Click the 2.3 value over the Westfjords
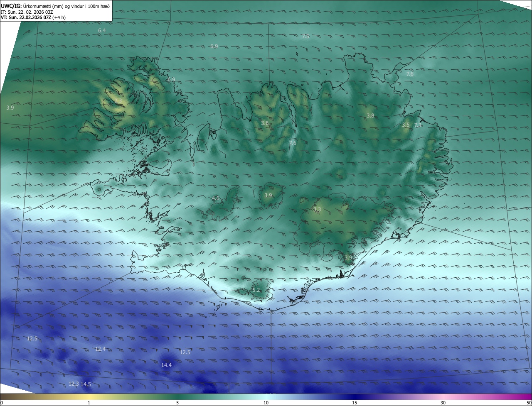Screen dimensions: 532x406 point(118,100)
